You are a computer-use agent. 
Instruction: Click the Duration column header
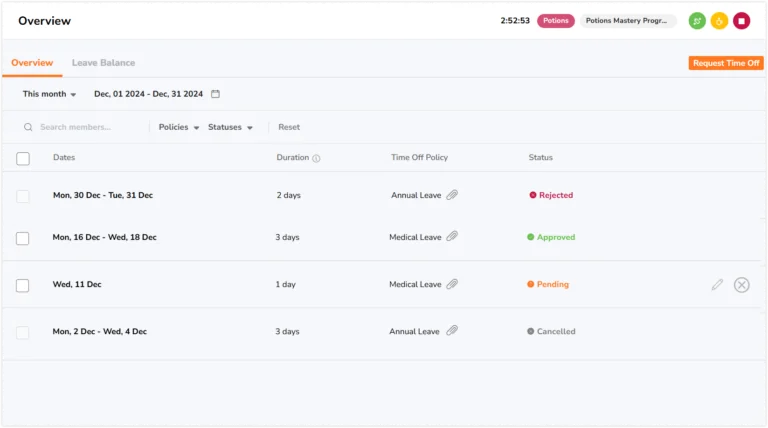click(292, 157)
